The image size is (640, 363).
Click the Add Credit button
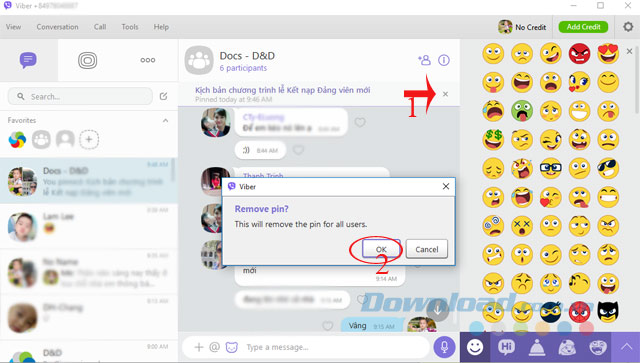tap(583, 27)
